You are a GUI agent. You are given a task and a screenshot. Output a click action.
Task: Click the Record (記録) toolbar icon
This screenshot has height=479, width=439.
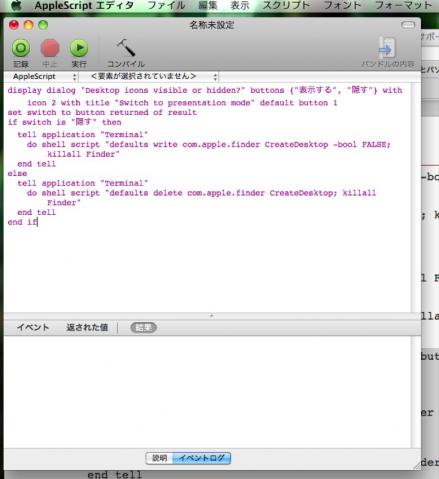[x=21, y=48]
